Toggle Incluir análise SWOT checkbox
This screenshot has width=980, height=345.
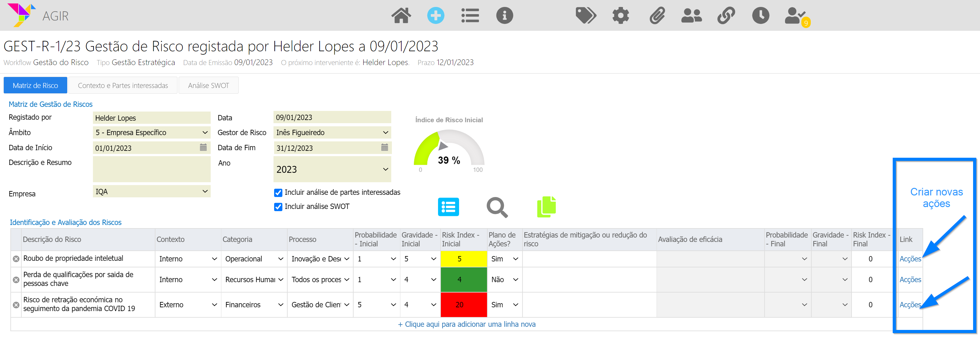coord(278,207)
